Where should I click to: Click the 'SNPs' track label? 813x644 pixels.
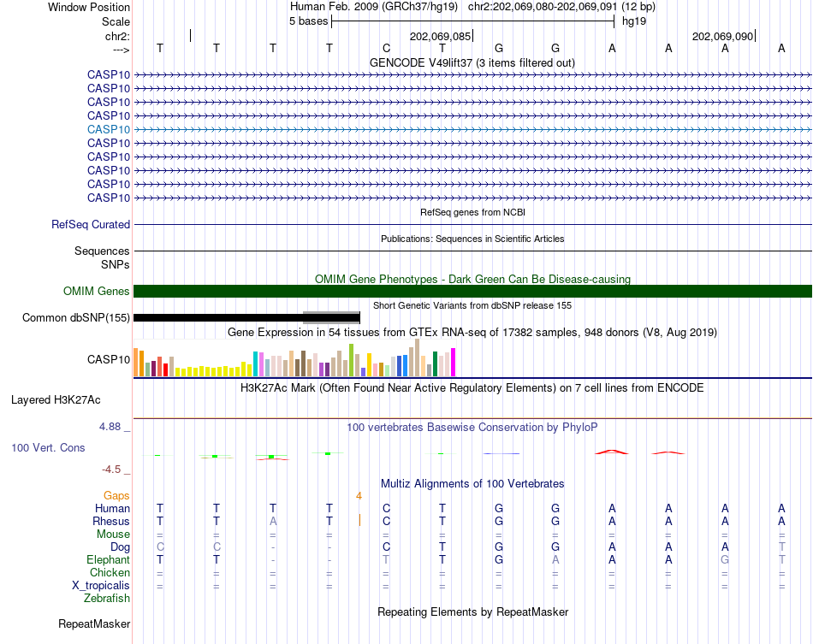click(116, 265)
